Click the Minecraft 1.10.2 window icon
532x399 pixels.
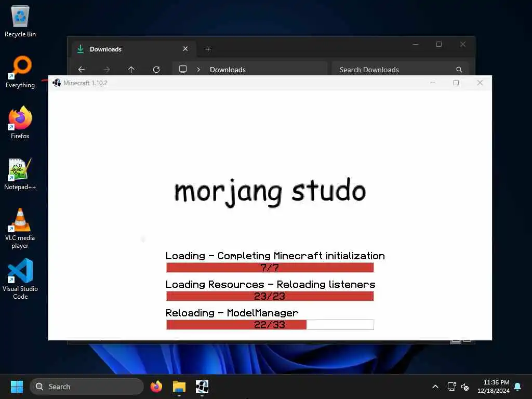click(x=57, y=83)
